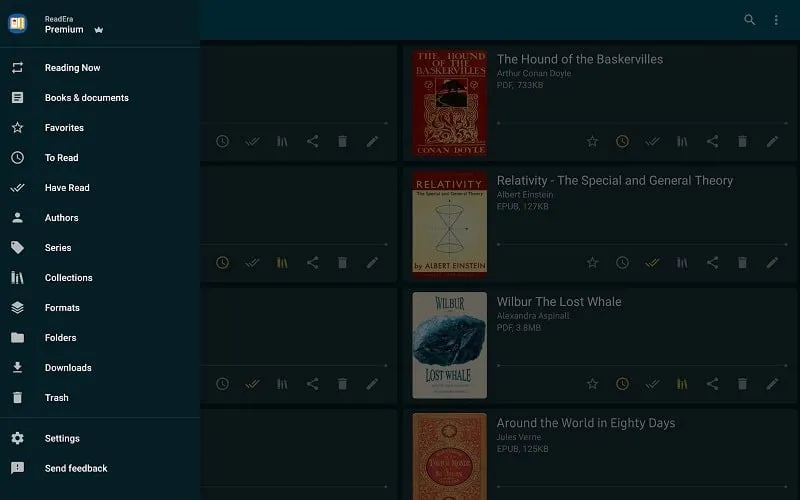Open Reading Now in the sidebar
800x500 pixels.
[72, 68]
